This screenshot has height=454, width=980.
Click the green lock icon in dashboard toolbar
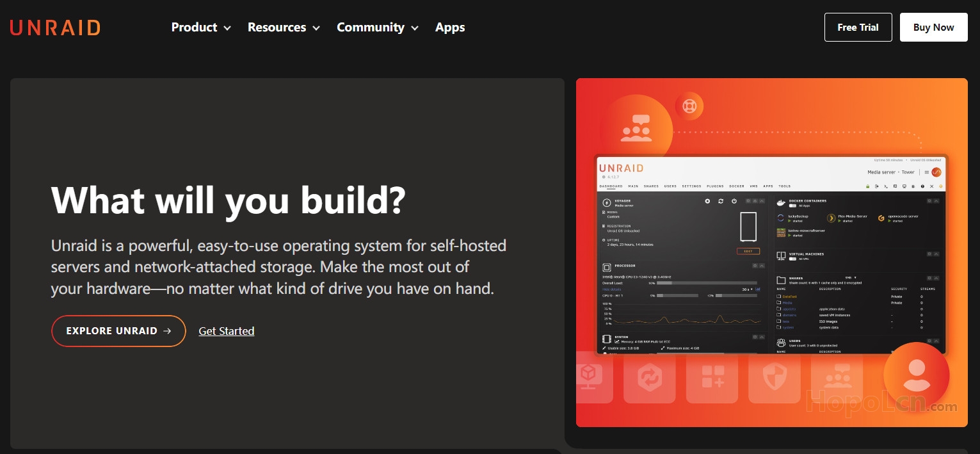[867, 186]
